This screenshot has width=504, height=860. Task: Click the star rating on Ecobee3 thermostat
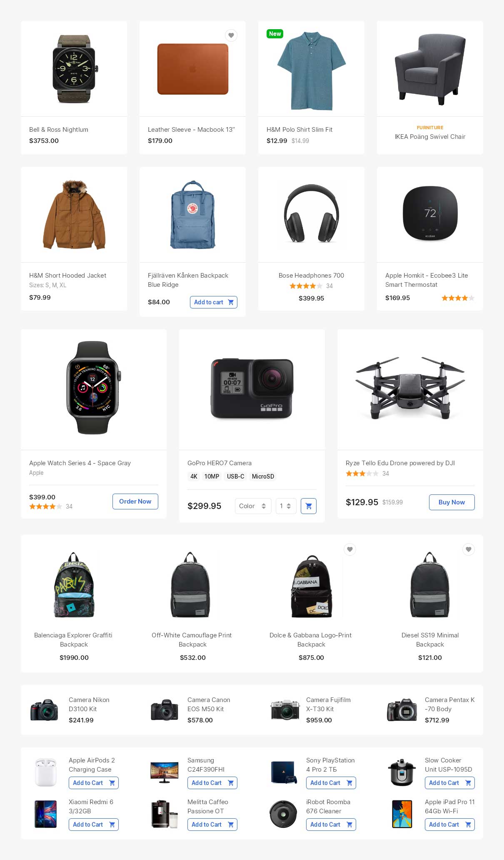point(458,298)
